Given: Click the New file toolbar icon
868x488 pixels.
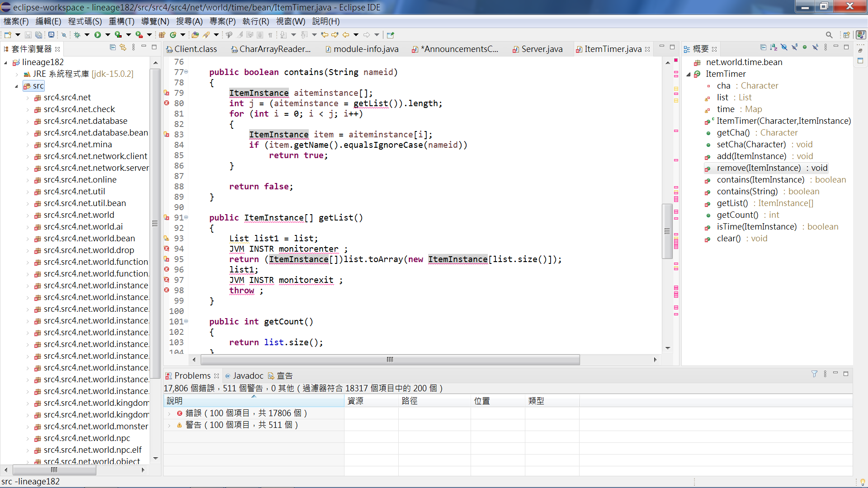Looking at the screenshot, I should pyautogui.click(x=8, y=35).
